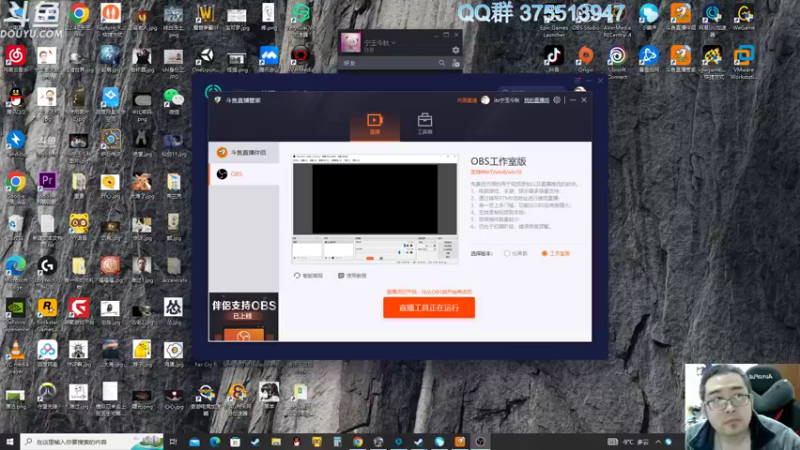Screen dimensions: 800x450
Task: Open Microsoft Edge desktop shortcut
Action: click(15, 271)
